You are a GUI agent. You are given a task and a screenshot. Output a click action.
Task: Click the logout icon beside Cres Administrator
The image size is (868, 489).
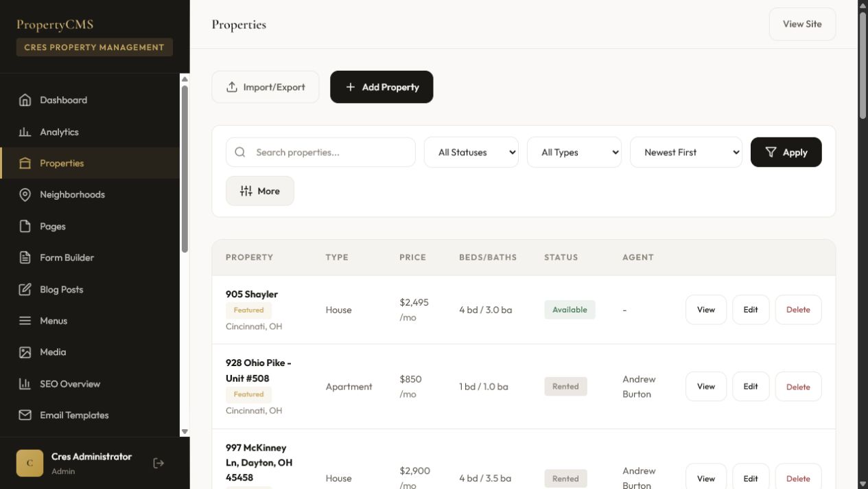pyautogui.click(x=159, y=463)
